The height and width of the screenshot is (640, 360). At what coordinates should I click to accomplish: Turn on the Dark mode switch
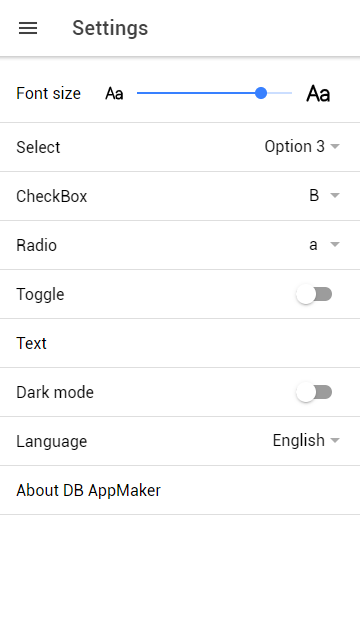pyautogui.click(x=314, y=392)
